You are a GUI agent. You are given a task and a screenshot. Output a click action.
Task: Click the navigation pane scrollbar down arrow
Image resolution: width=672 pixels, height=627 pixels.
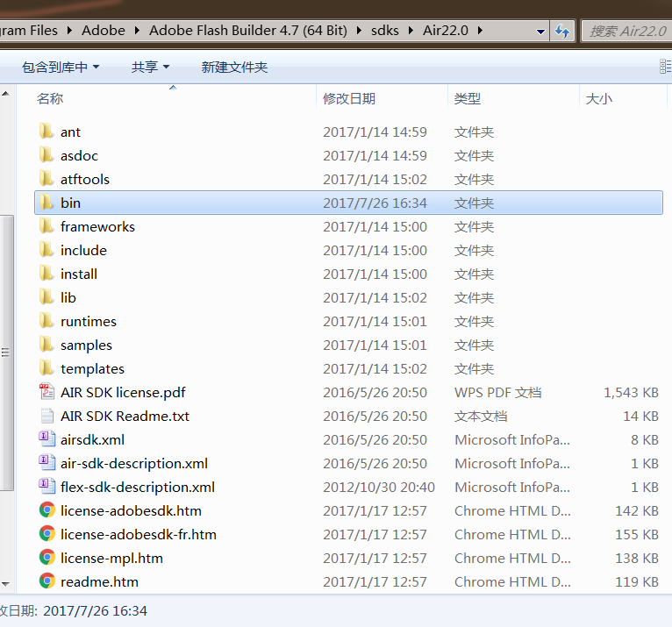6,584
